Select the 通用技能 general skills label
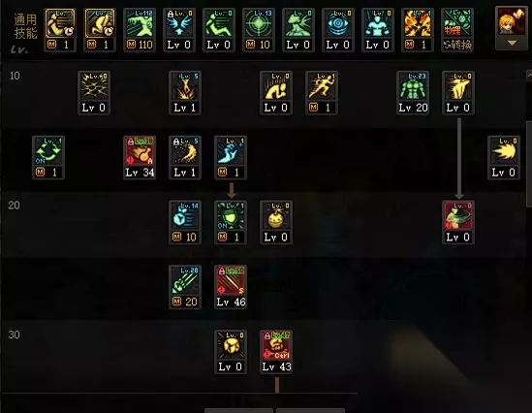 click(25, 26)
